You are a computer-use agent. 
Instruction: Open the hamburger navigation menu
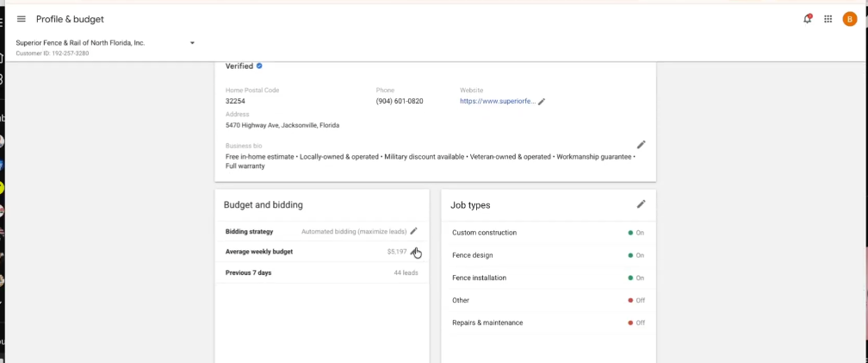[21, 19]
